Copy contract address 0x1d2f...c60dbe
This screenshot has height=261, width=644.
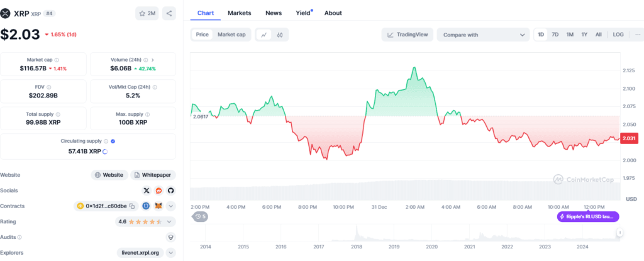[x=132, y=206]
